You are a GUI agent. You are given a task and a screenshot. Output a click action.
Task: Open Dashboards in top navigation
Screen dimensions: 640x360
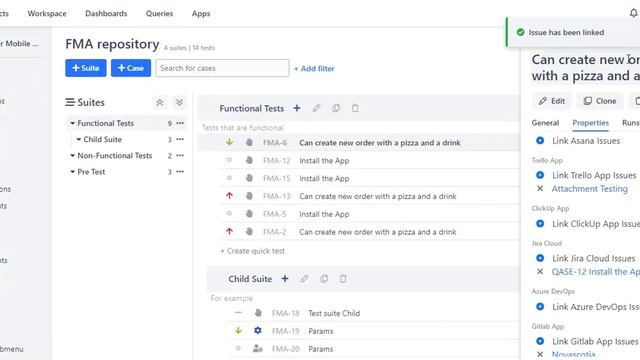pos(106,13)
